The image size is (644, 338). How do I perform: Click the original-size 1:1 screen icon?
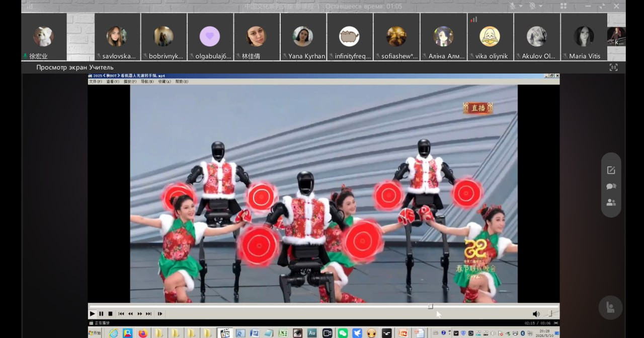click(613, 67)
